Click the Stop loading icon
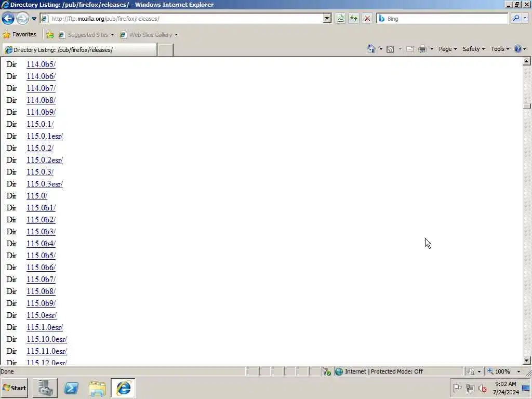The width and height of the screenshot is (532, 399). pyautogui.click(x=367, y=19)
